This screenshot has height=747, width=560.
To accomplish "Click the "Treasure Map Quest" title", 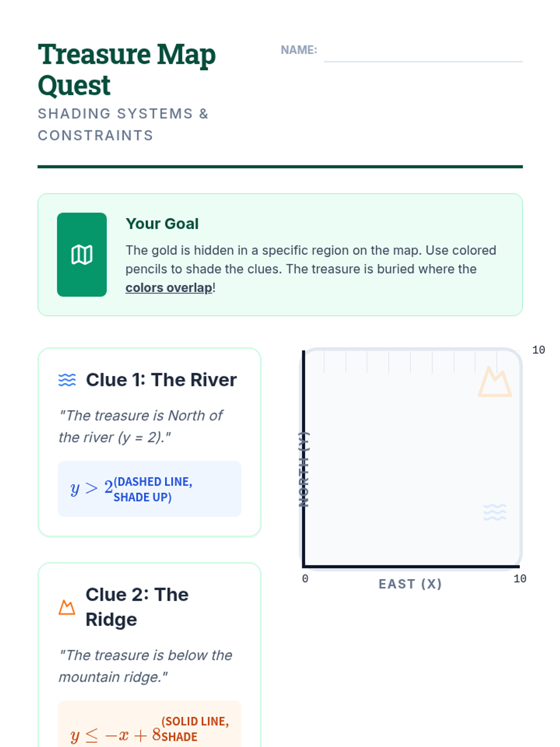I will [x=126, y=70].
